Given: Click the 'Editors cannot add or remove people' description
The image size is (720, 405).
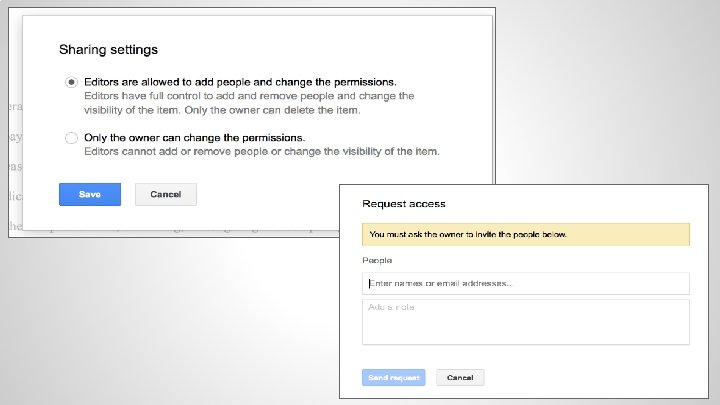Looking at the screenshot, I should [262, 151].
